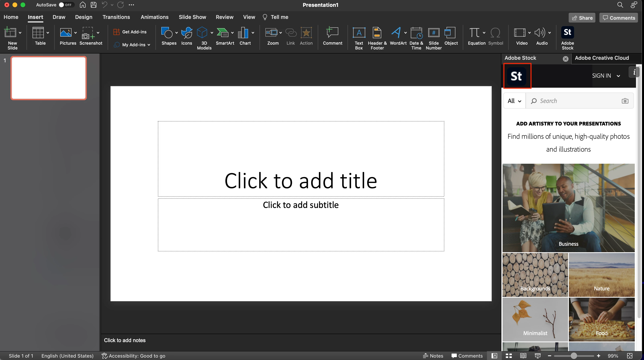
Task: Click the Share button
Action: (x=582, y=18)
